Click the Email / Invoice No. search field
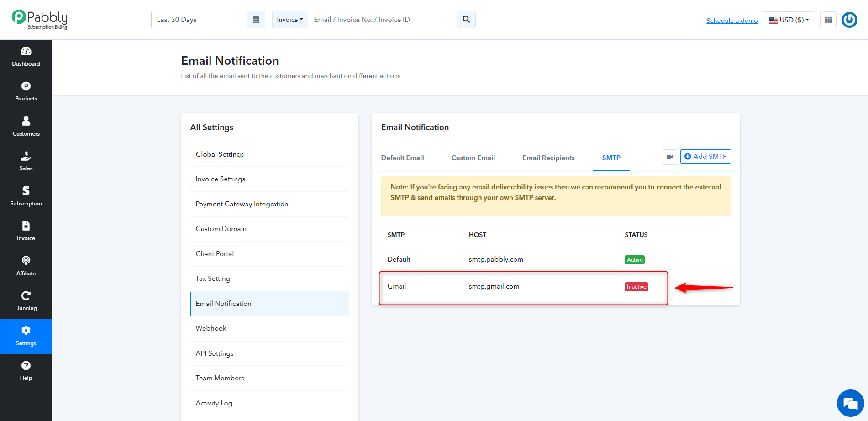868x421 pixels. [383, 20]
